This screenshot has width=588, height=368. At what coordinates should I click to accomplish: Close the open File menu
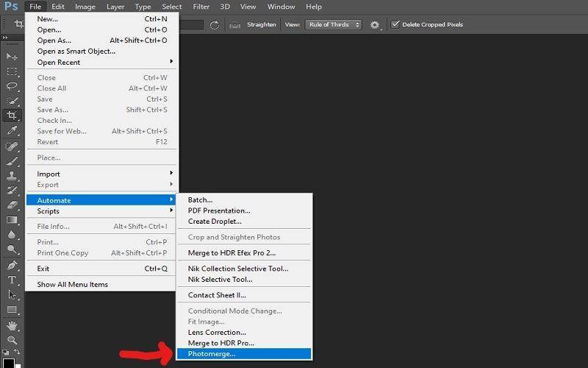click(x=35, y=7)
